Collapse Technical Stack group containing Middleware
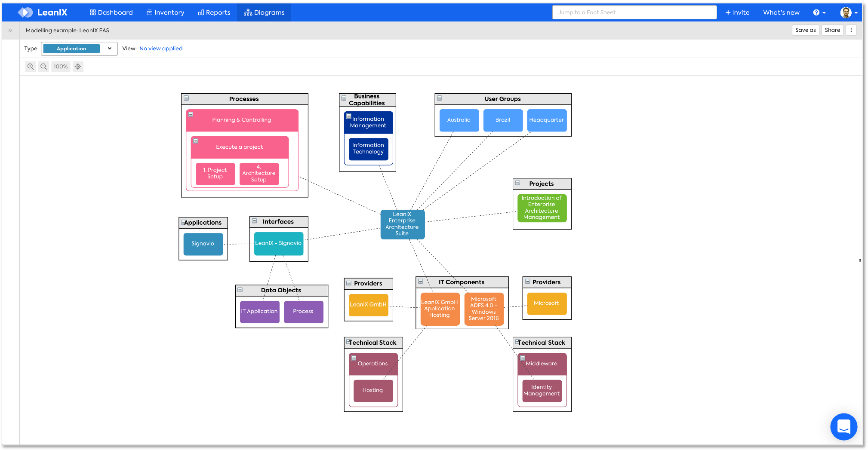 (x=517, y=342)
